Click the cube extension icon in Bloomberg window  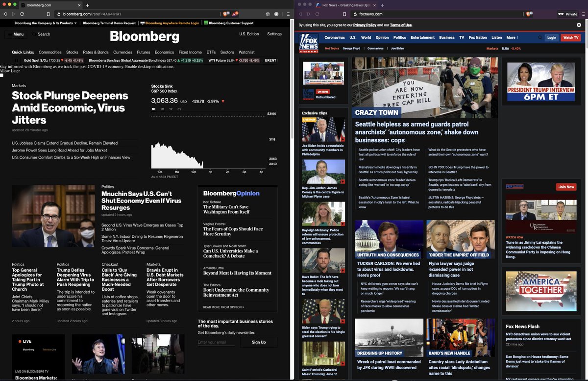click(268, 14)
